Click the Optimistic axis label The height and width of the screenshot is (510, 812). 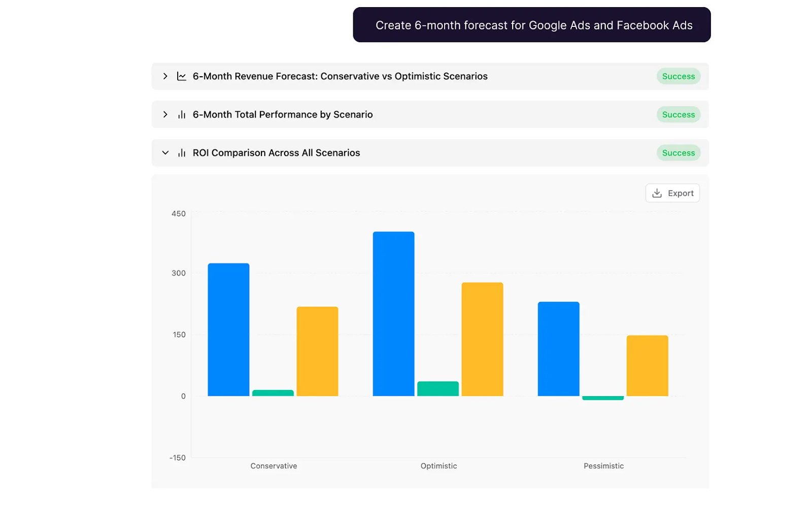pyautogui.click(x=438, y=466)
